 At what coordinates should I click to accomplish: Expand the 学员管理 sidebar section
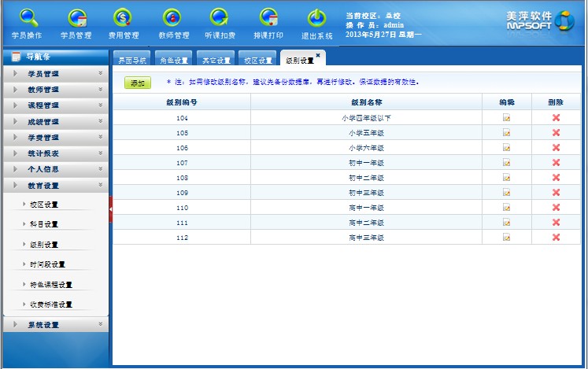pos(55,74)
